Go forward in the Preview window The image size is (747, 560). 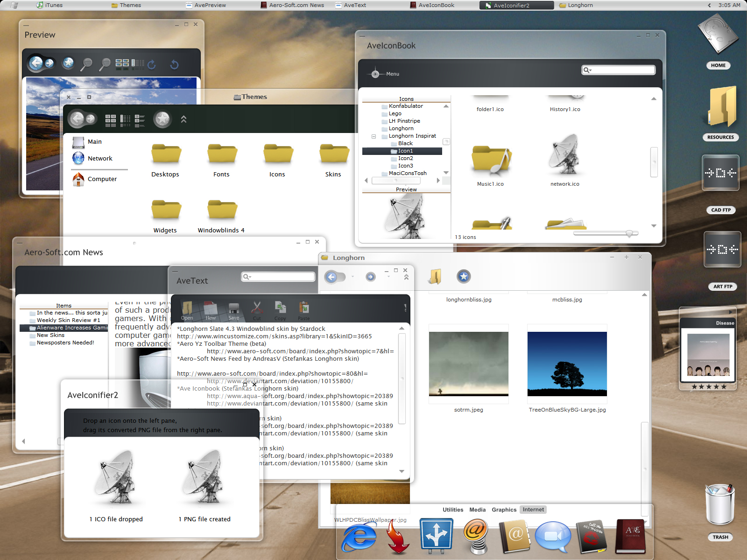pos(49,63)
